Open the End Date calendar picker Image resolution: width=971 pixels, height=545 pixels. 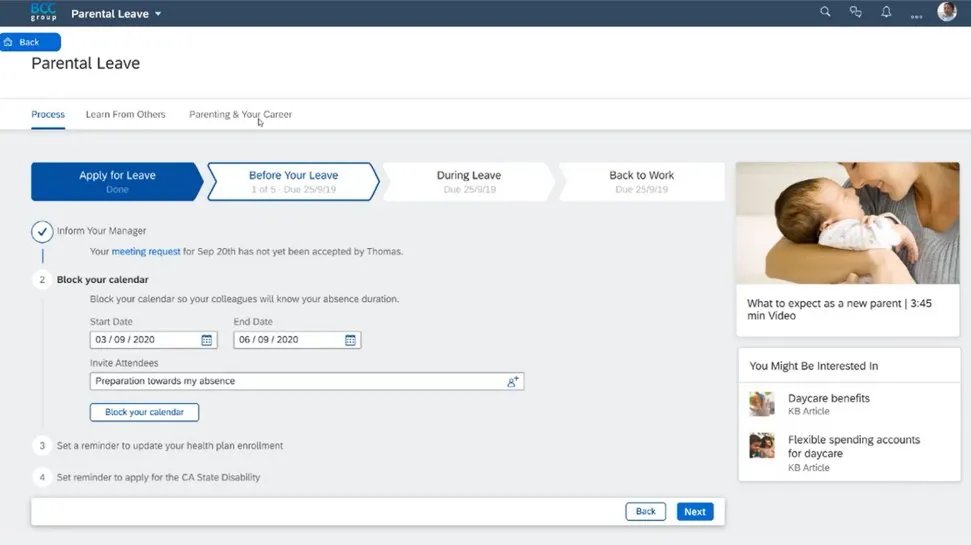pyautogui.click(x=350, y=340)
